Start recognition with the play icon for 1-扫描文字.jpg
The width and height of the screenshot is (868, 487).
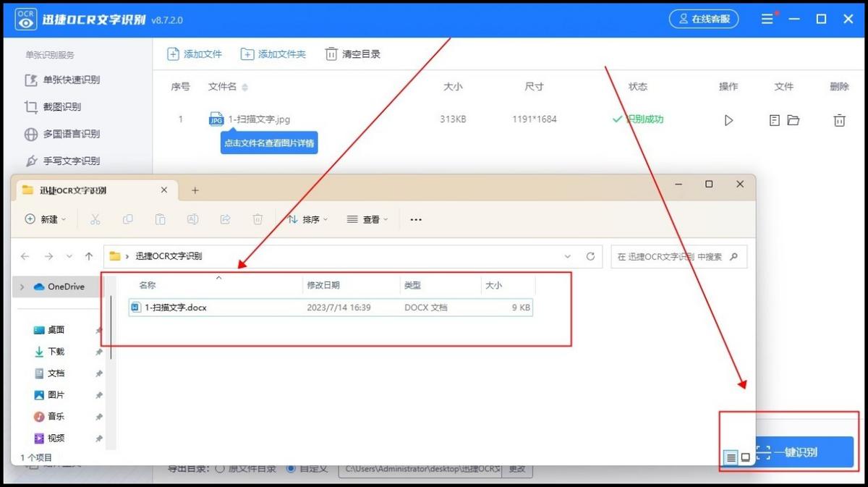[x=728, y=120]
